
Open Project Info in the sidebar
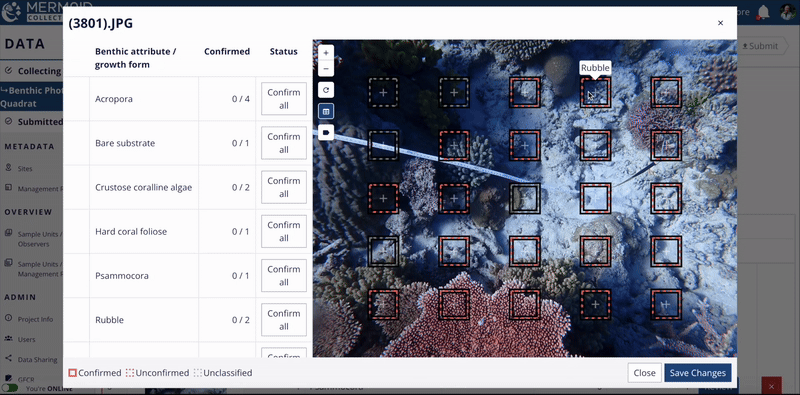35,319
